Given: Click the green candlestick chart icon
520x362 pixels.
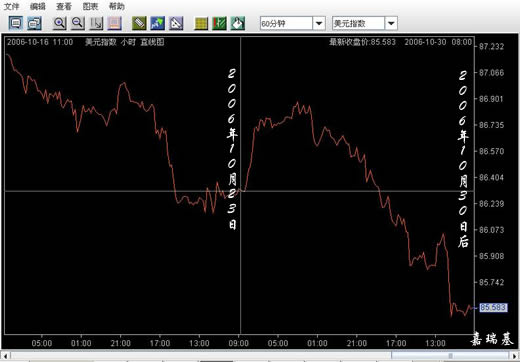Looking at the screenshot, I should 219,23.
